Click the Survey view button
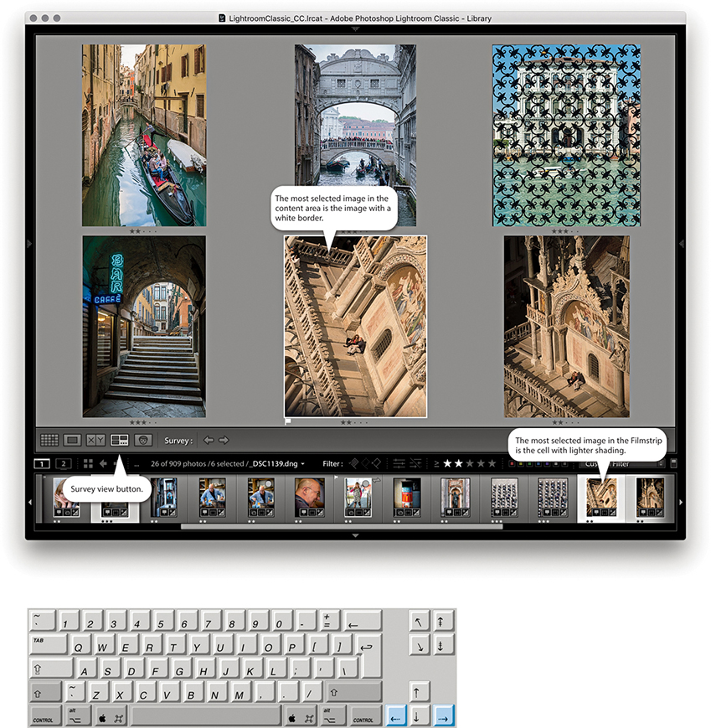 tap(119, 440)
